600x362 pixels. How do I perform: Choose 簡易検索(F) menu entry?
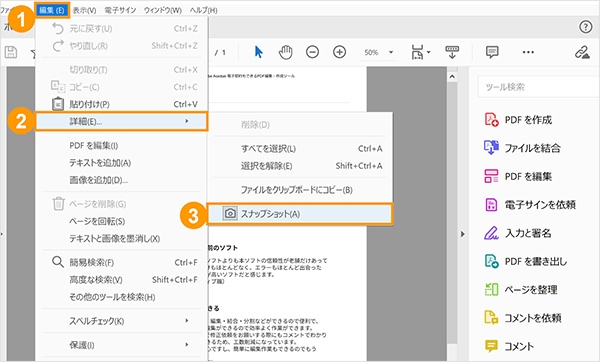pos(122,263)
